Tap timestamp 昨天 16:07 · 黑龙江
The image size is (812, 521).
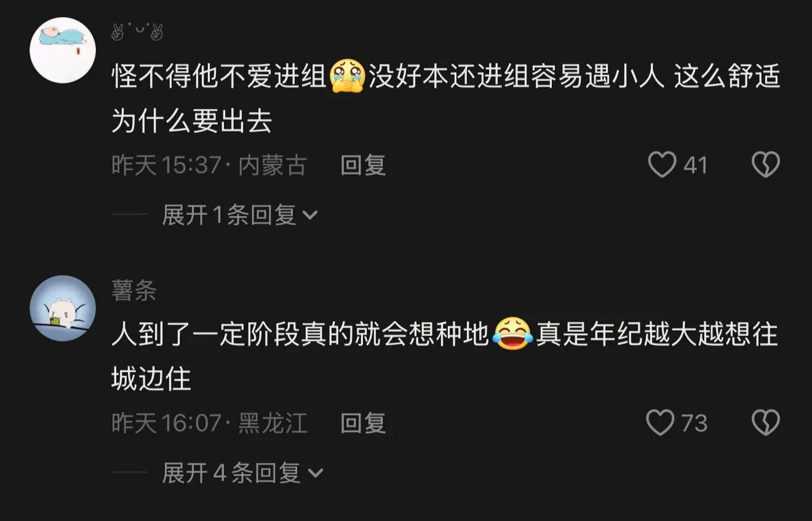pos(209,423)
